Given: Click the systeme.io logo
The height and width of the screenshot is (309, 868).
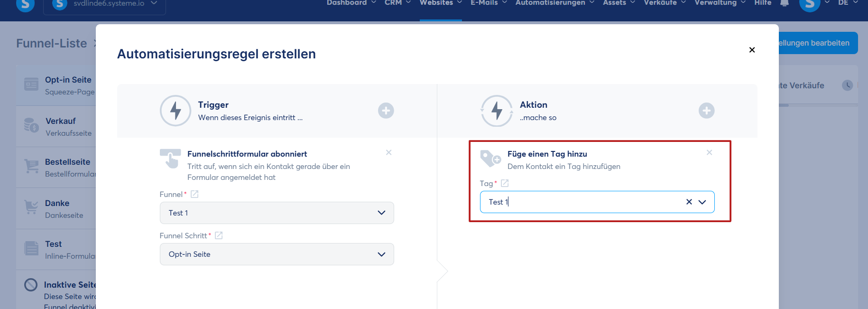Looking at the screenshot, I should 25,4.
